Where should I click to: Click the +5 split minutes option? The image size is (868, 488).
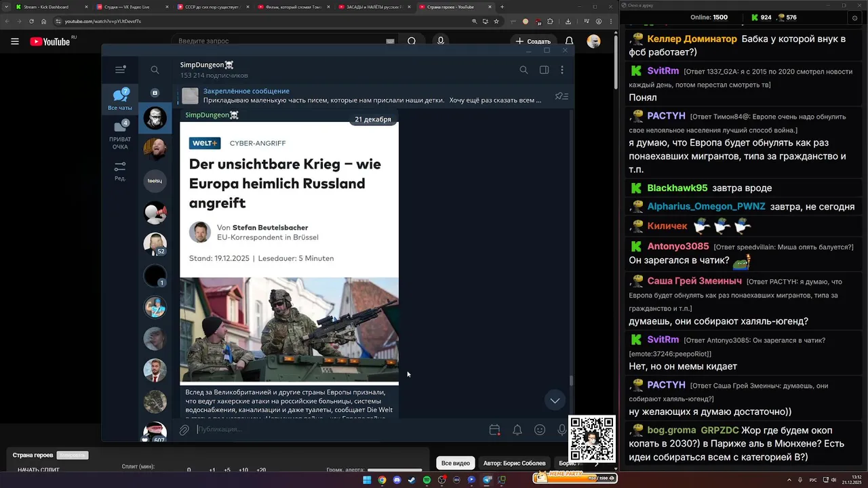tap(227, 470)
